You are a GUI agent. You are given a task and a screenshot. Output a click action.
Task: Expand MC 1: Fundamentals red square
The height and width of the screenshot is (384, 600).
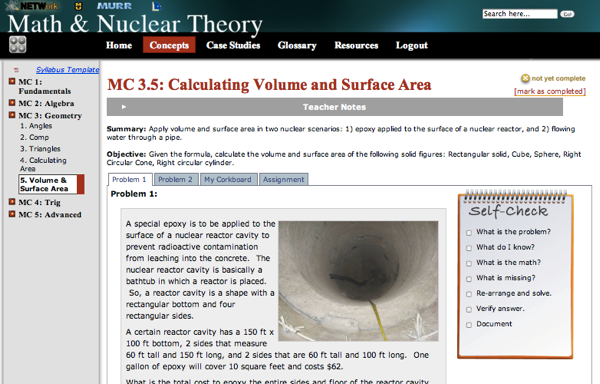[12, 81]
